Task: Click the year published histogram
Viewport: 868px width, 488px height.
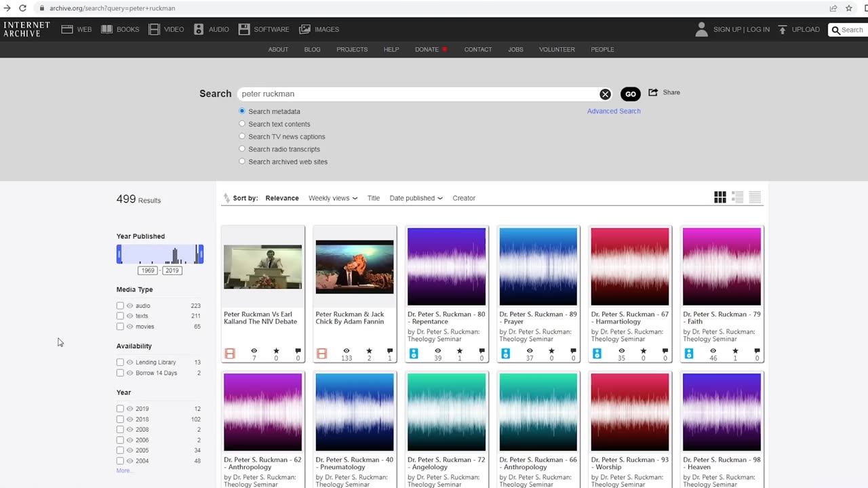Action: click(x=160, y=254)
